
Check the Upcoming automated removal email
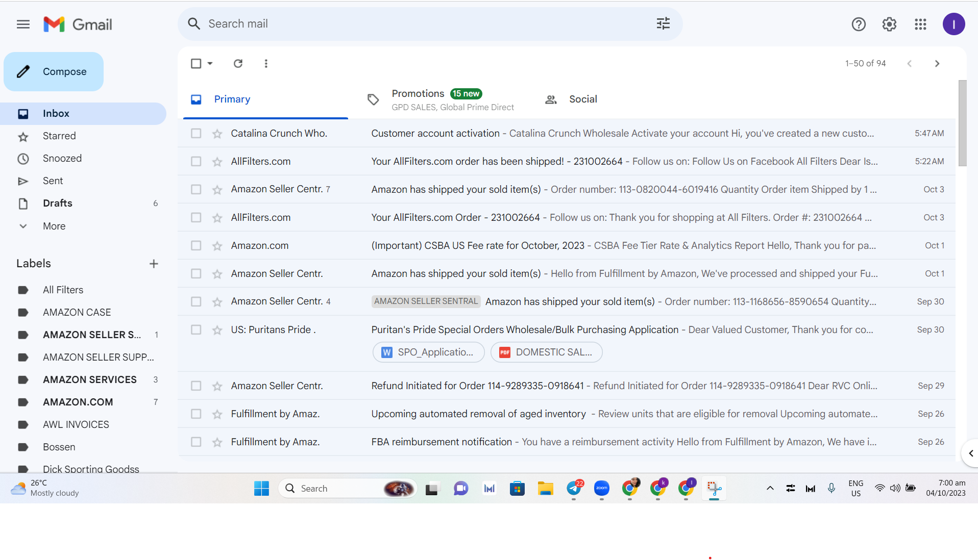196,414
